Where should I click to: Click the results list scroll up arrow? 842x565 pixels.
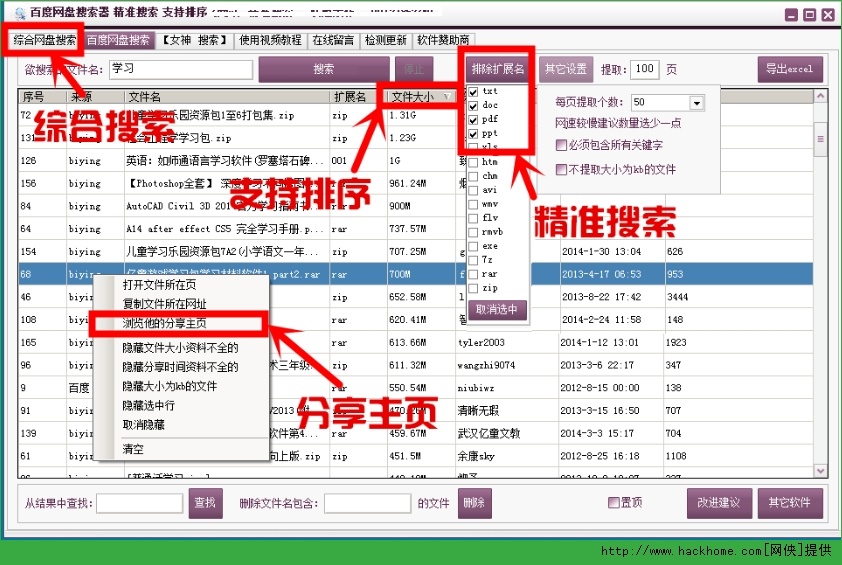tap(821, 96)
